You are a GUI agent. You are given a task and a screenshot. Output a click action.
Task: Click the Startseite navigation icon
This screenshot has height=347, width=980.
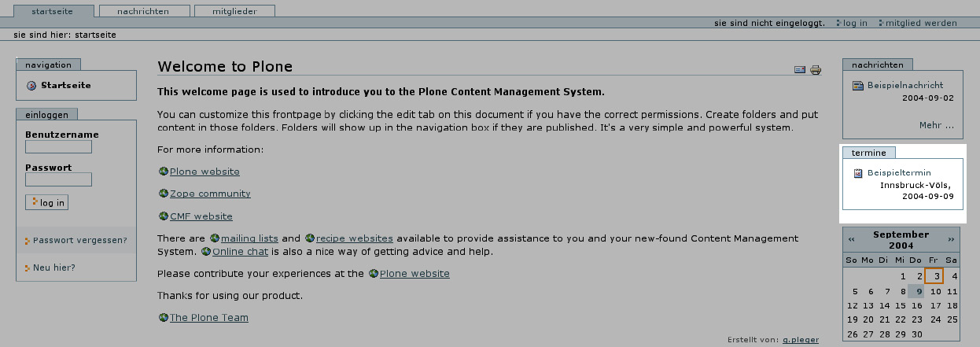coord(31,86)
